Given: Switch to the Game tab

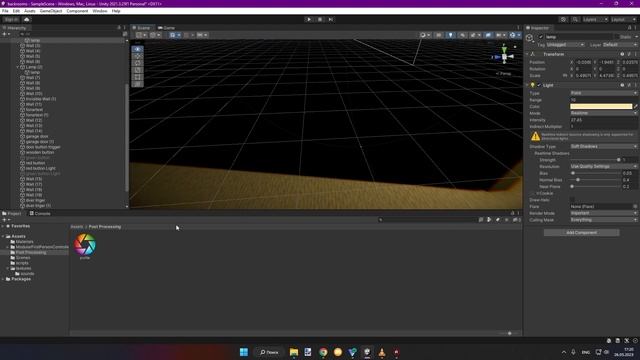Looking at the screenshot, I should (x=167, y=28).
